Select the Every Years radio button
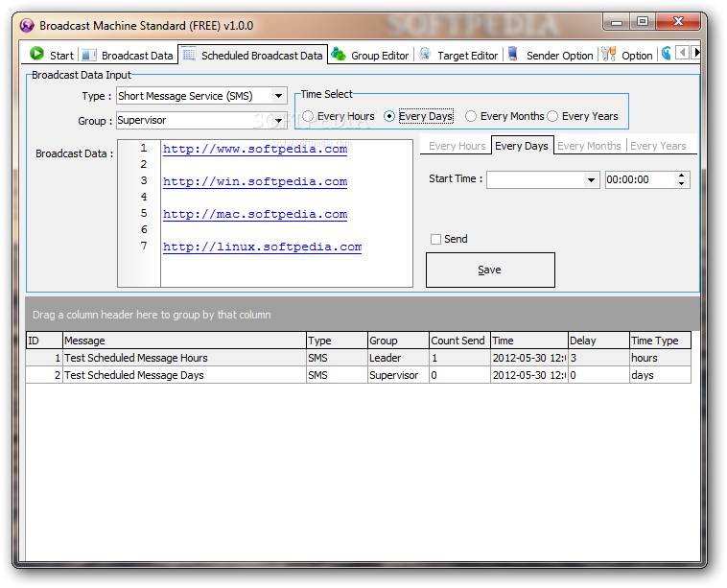Screen dimensions: 727x588 552,116
